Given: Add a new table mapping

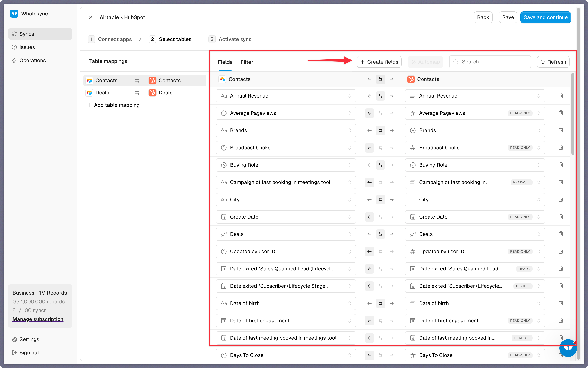Looking at the screenshot, I should tap(113, 105).
